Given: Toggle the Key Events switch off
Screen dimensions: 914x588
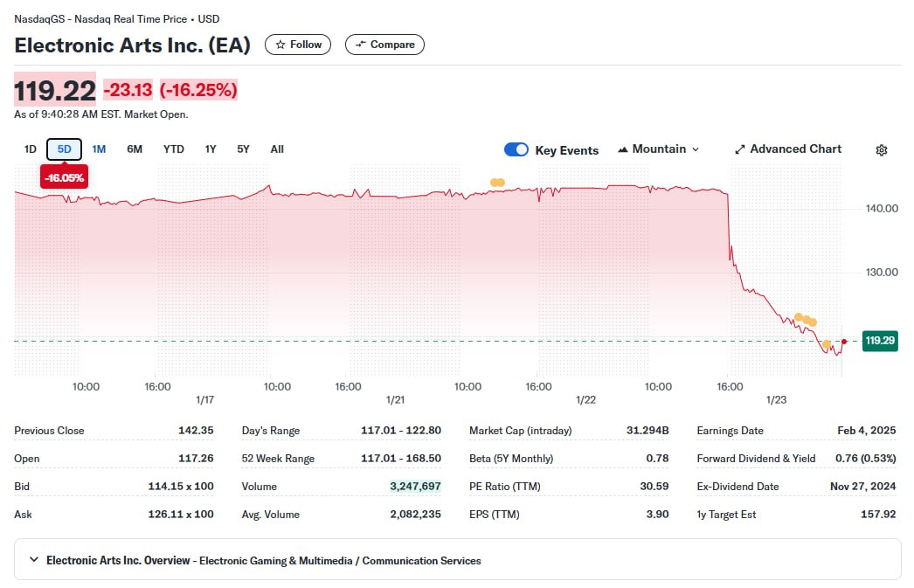Looking at the screenshot, I should (x=516, y=149).
